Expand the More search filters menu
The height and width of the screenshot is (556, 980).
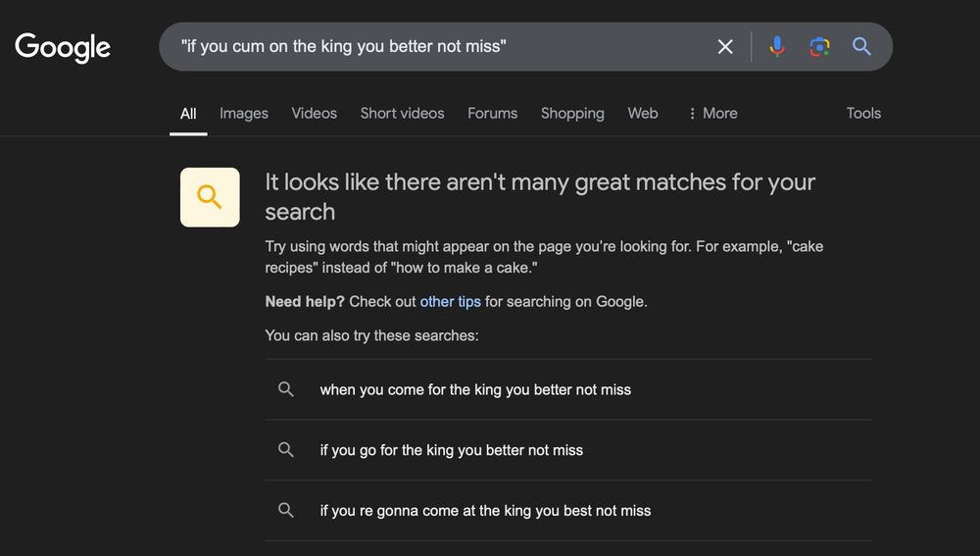click(712, 113)
